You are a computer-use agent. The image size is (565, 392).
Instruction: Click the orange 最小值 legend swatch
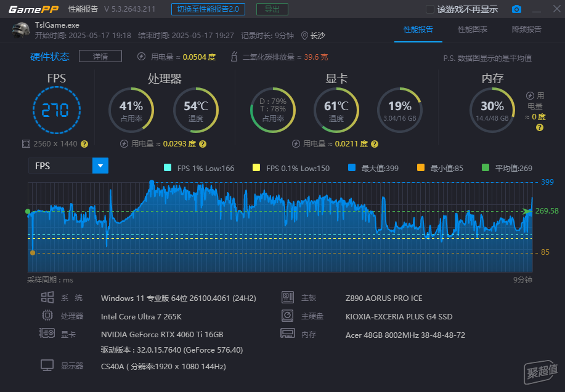[420, 167]
